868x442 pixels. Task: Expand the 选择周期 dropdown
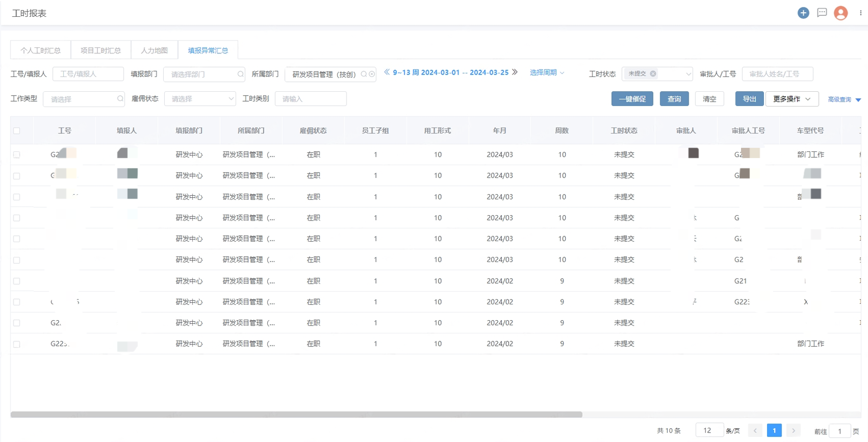547,73
